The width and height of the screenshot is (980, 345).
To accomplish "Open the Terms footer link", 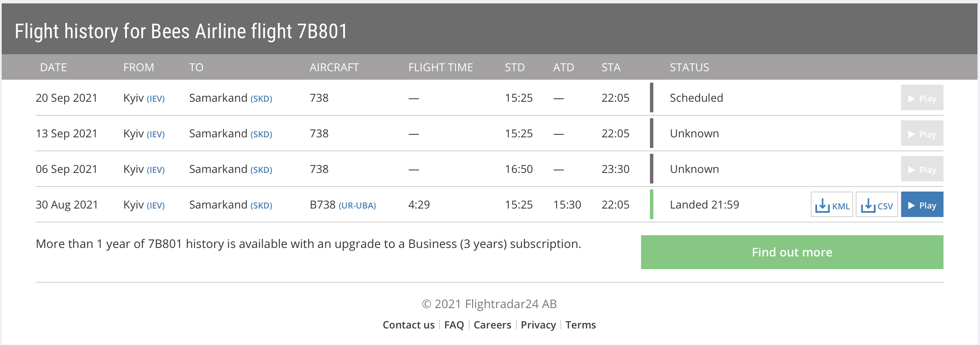I will (x=580, y=325).
